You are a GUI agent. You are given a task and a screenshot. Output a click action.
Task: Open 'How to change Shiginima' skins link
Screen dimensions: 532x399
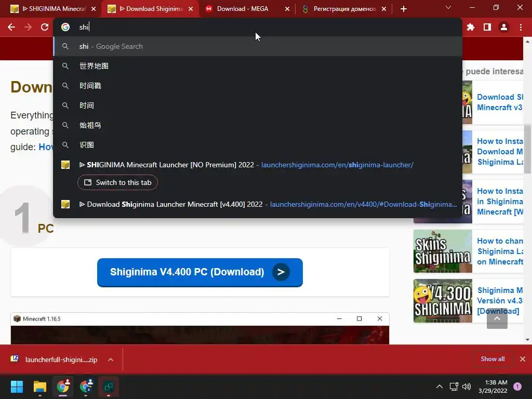pyautogui.click(x=500, y=251)
